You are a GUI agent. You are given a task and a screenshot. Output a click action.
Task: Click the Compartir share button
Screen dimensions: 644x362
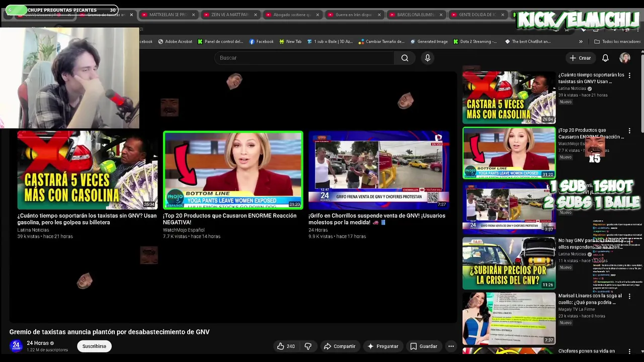coord(340,346)
